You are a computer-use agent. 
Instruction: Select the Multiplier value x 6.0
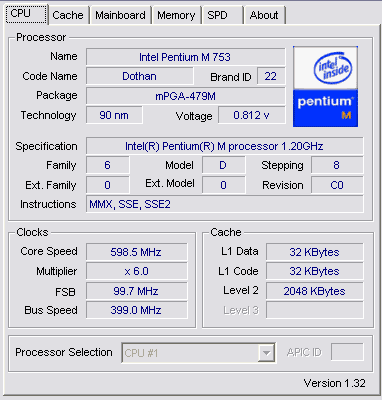click(136, 271)
